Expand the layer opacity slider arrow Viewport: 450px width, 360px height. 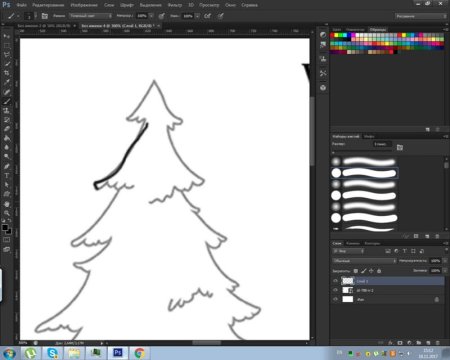[x=445, y=261]
